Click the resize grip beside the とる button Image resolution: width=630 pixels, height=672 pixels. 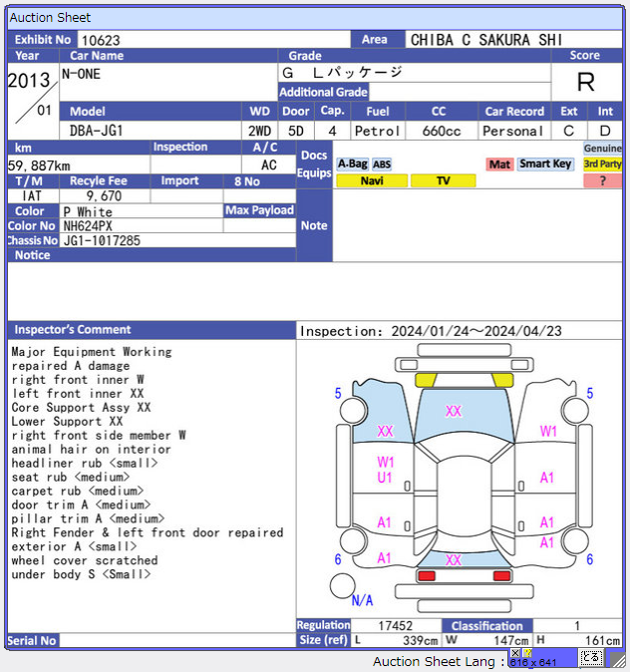[x=617, y=660]
